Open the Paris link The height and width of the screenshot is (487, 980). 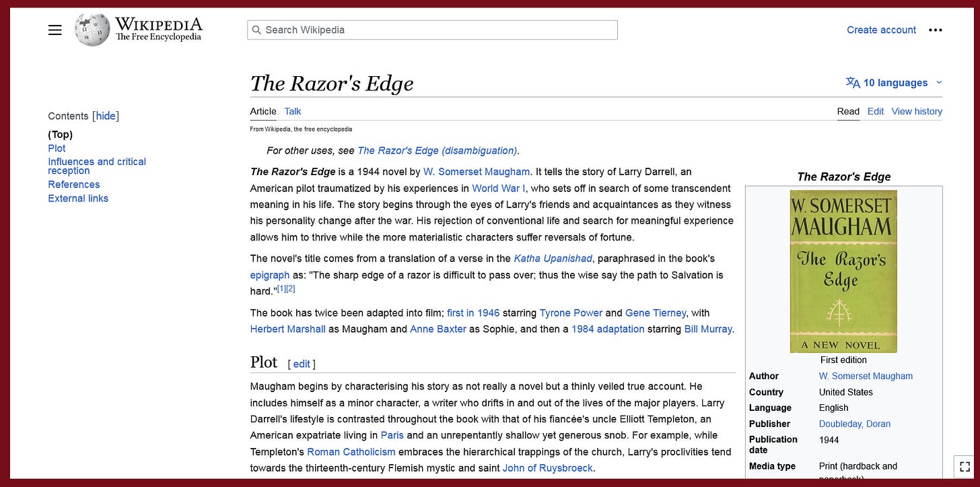pyautogui.click(x=392, y=435)
